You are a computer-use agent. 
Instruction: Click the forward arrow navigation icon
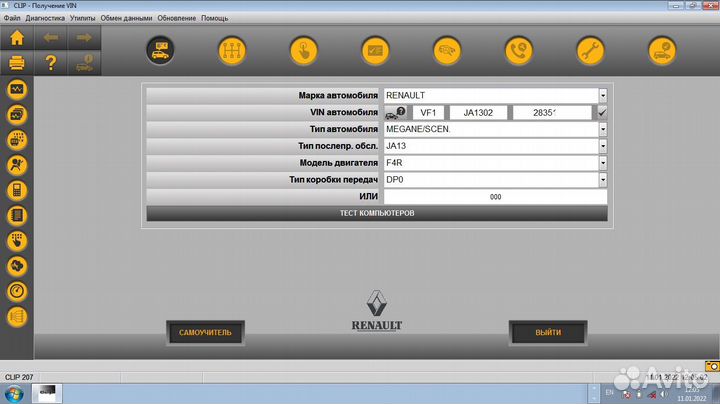pos(84,38)
